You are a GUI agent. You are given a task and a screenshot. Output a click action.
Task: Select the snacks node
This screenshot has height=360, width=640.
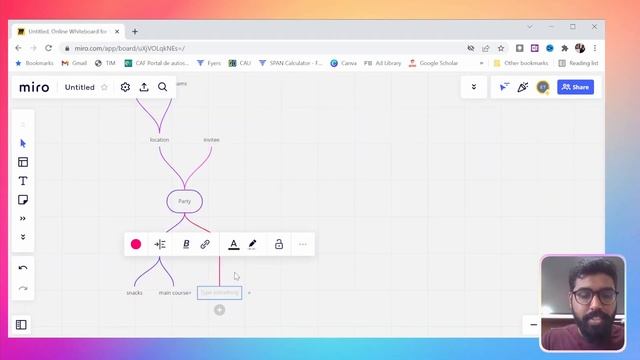click(134, 293)
